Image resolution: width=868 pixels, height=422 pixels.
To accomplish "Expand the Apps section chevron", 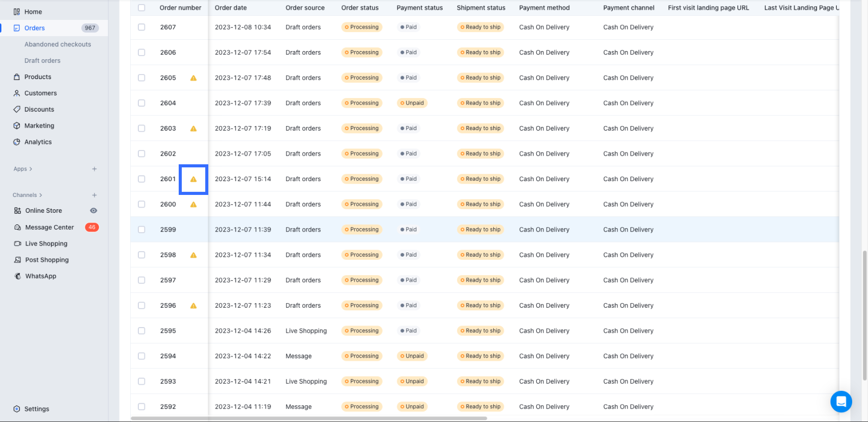I will 31,169.
